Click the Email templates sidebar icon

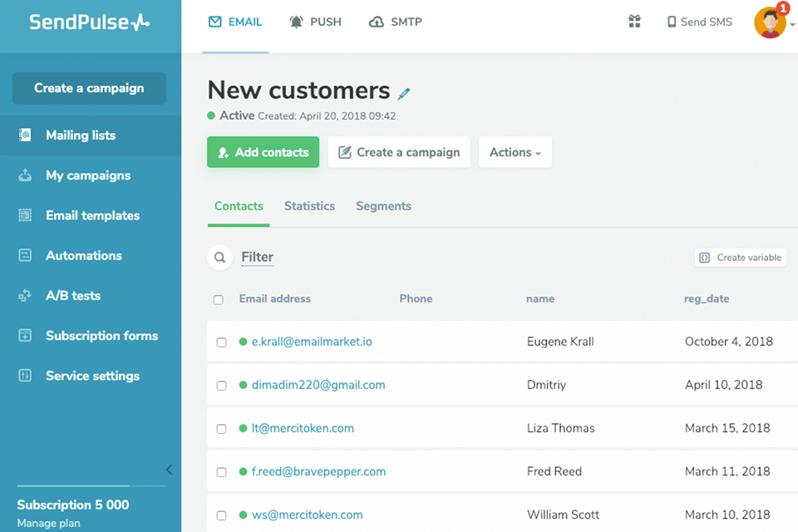[25, 215]
